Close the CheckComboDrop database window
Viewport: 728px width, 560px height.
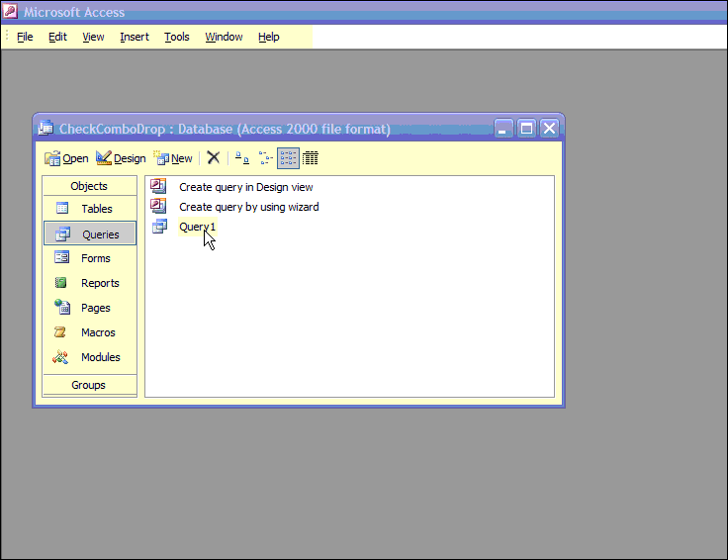[x=549, y=129]
